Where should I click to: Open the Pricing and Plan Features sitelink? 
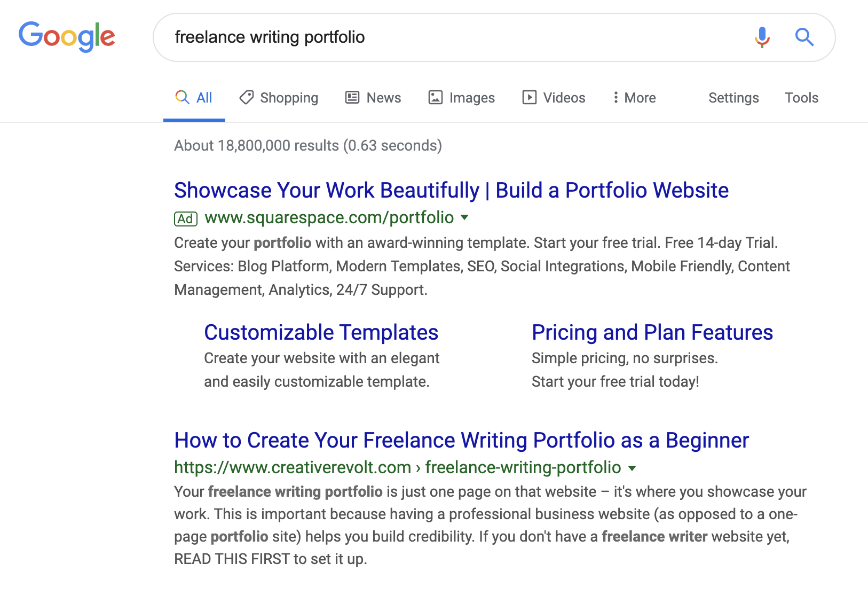pyautogui.click(x=652, y=332)
